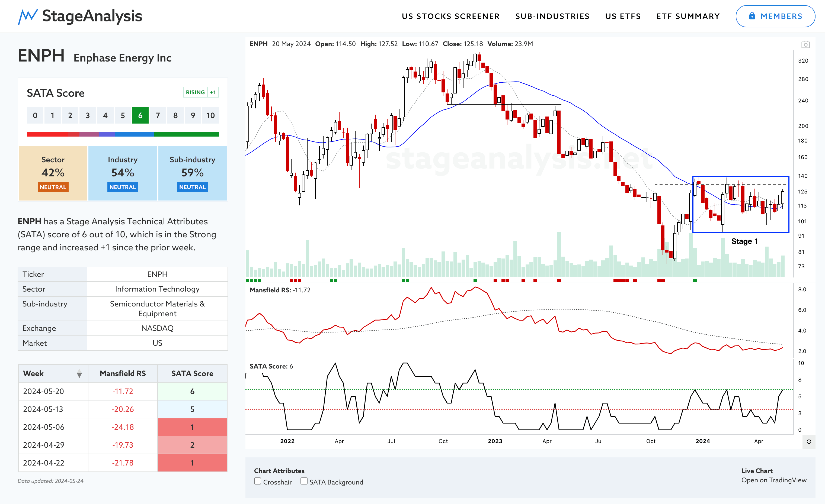The height and width of the screenshot is (504, 825).
Task: Click the SATA score scale box 10
Action: (x=210, y=115)
